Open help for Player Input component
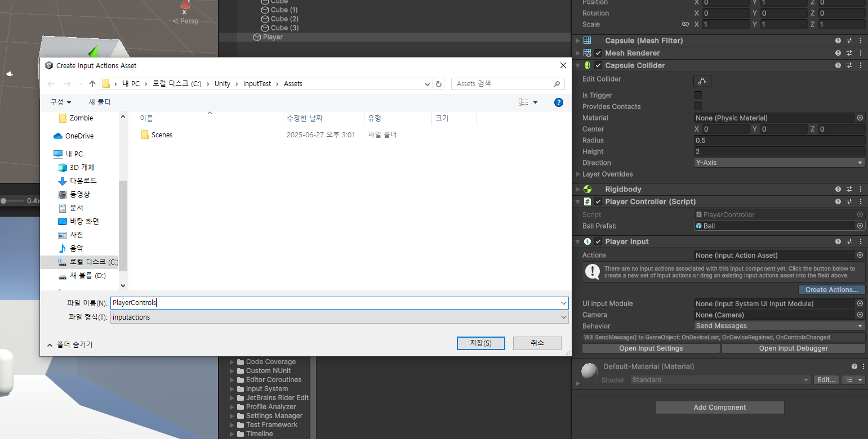Image resolution: width=868 pixels, height=439 pixels. (838, 241)
